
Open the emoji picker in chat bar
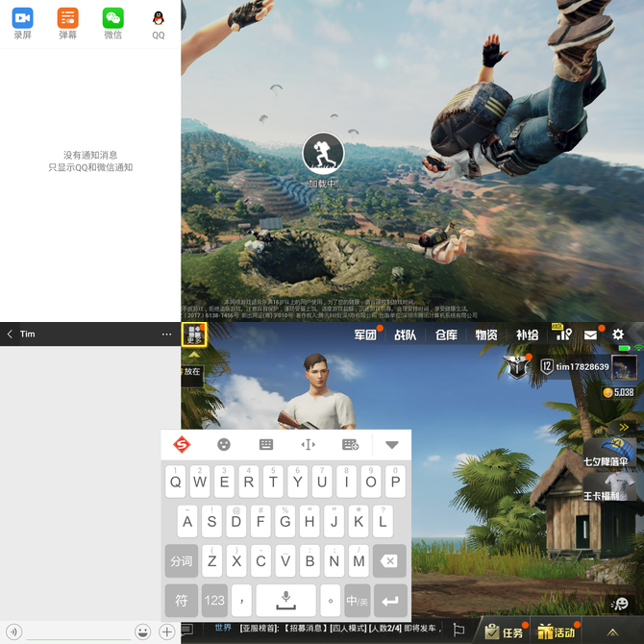point(142,632)
